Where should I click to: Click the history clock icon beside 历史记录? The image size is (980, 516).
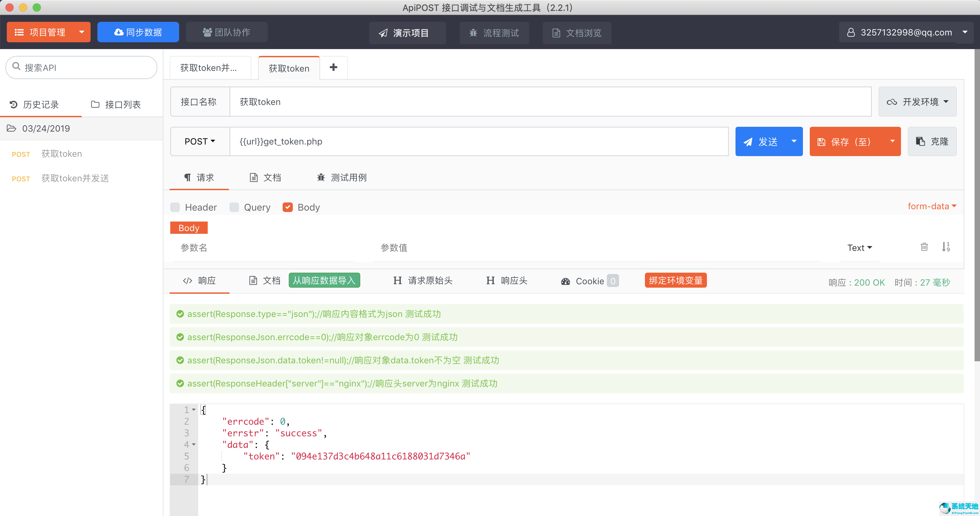point(14,104)
